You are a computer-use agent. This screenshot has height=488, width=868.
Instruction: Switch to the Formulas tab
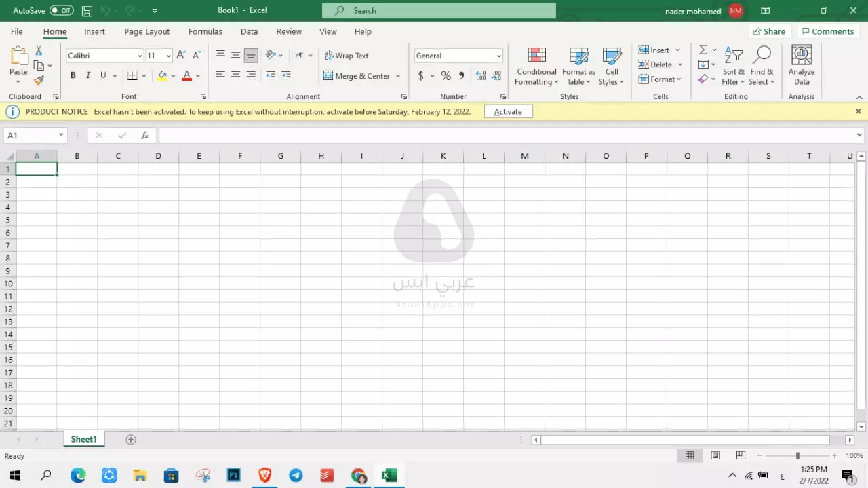click(205, 31)
